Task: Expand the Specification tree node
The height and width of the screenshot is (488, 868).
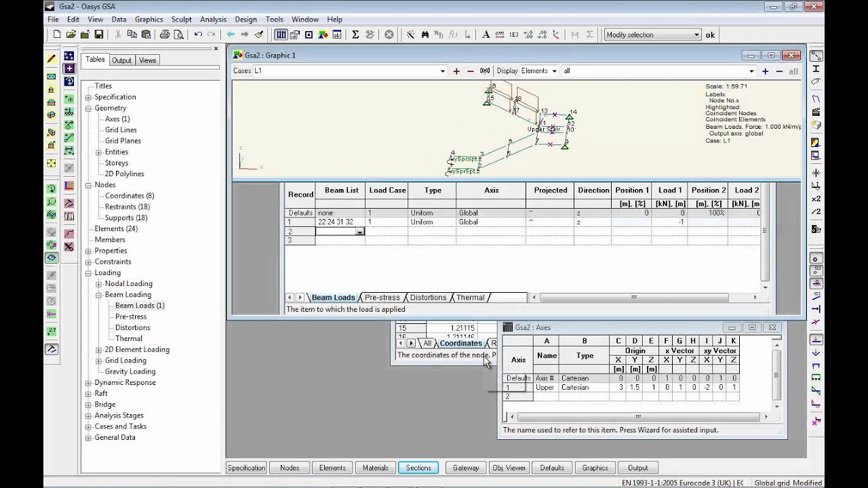Action: click(x=88, y=97)
